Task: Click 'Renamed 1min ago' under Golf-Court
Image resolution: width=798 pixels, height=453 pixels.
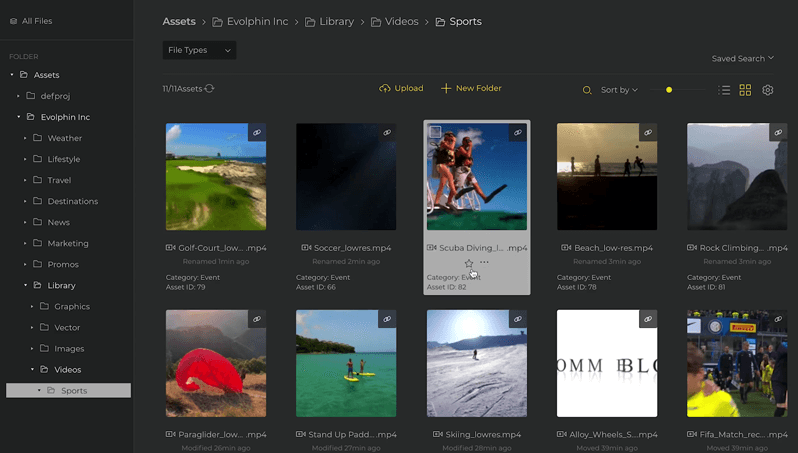Action: tap(216, 261)
